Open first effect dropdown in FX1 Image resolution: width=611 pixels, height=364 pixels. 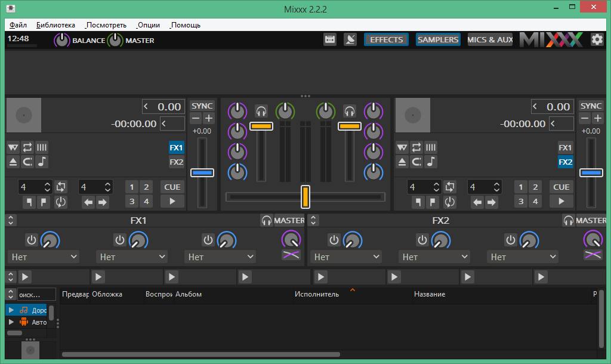click(x=44, y=257)
